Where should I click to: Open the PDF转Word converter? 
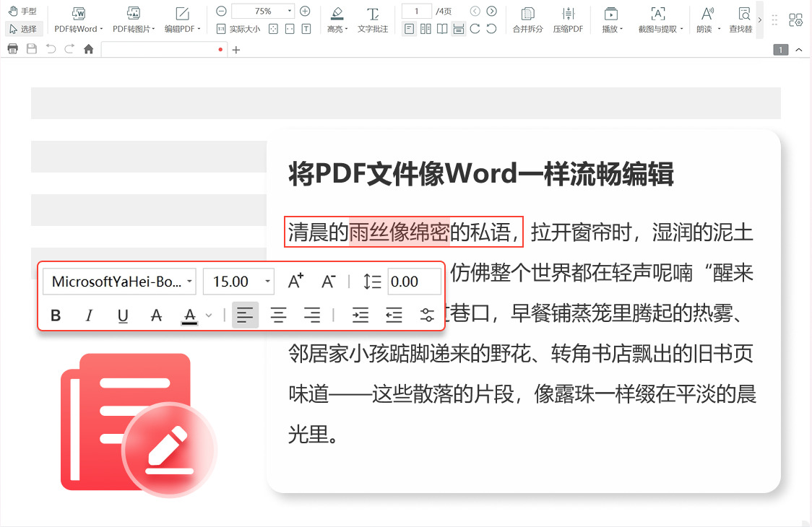pos(78,20)
